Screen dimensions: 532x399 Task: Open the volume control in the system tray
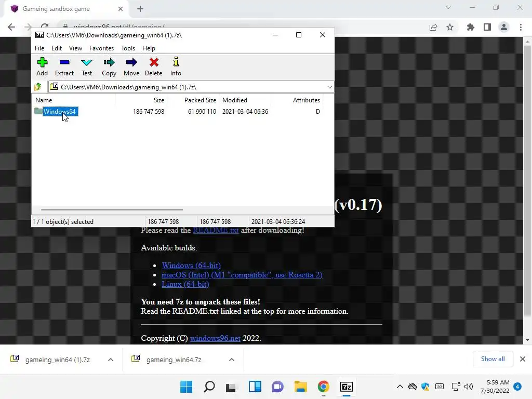pos(469,387)
